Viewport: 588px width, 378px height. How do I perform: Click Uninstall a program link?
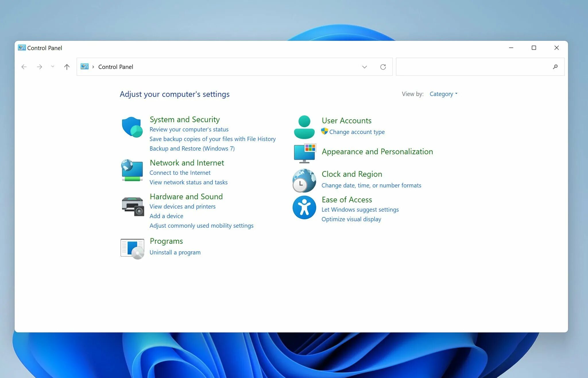[x=175, y=252]
